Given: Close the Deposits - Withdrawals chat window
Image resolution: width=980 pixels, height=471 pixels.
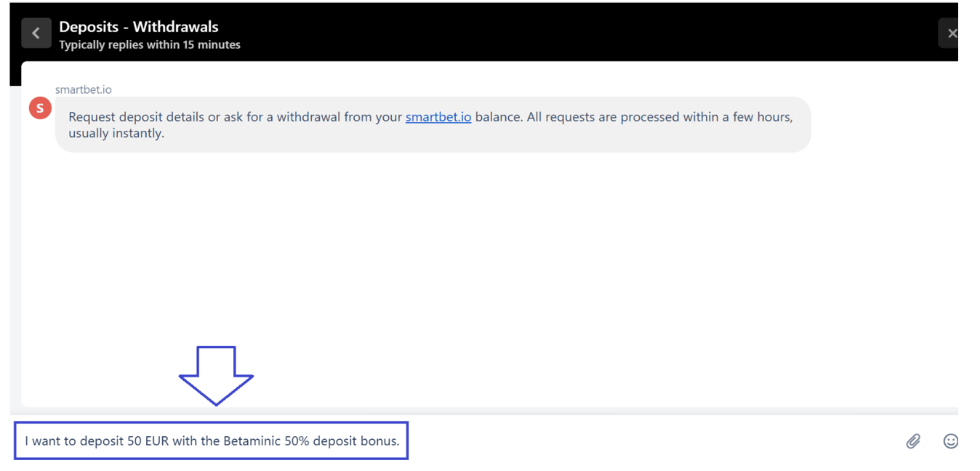Looking at the screenshot, I should pos(949,33).
